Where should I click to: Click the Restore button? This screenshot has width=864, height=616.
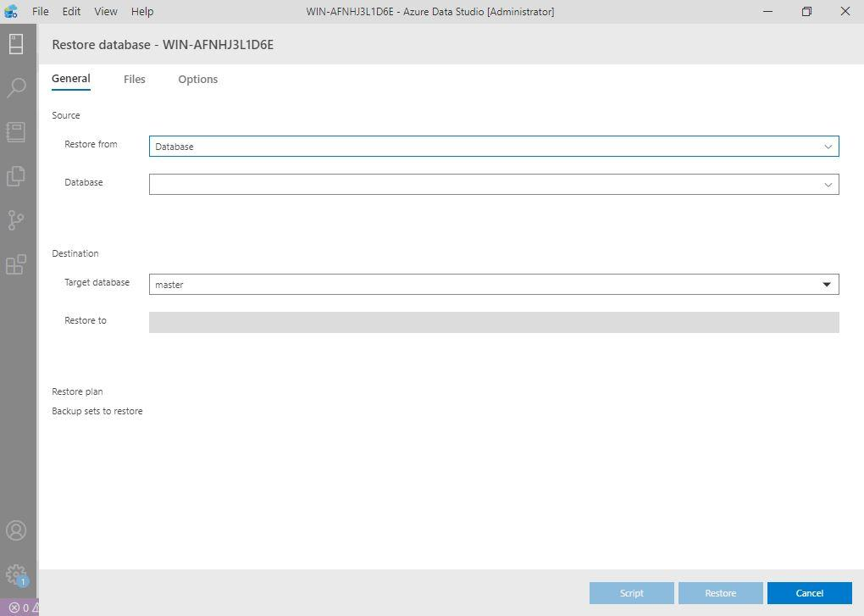[x=721, y=593]
